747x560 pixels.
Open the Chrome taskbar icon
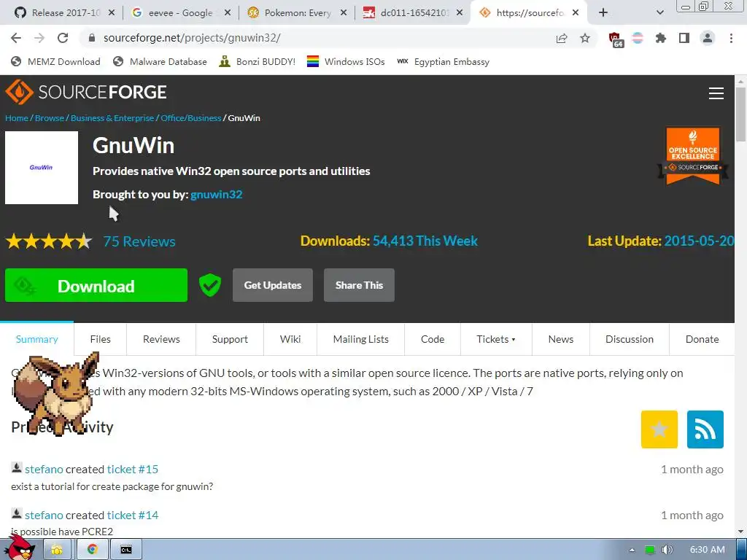(93, 550)
